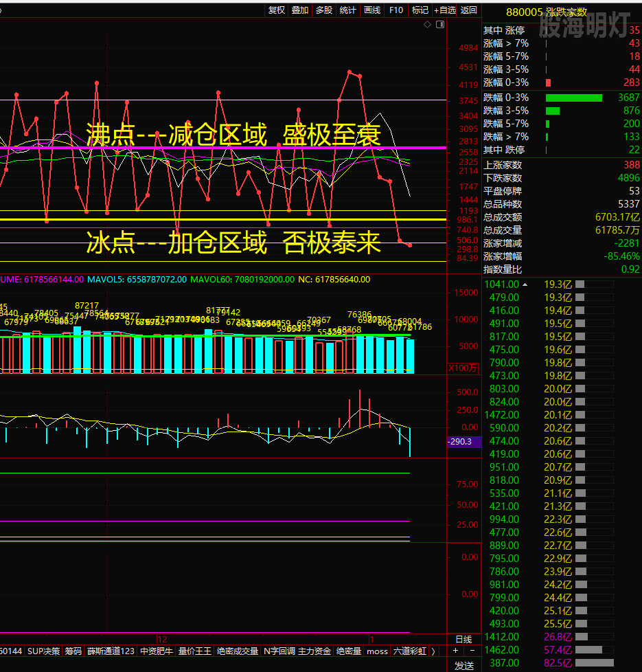Click the 跌幅 5-7% row
Viewport: 642px width, 672px height.
[562, 124]
